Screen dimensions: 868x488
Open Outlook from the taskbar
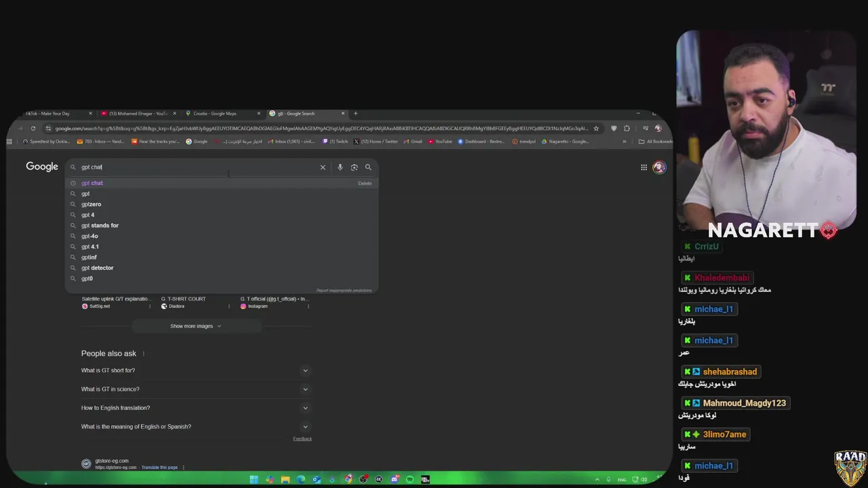[x=317, y=479]
